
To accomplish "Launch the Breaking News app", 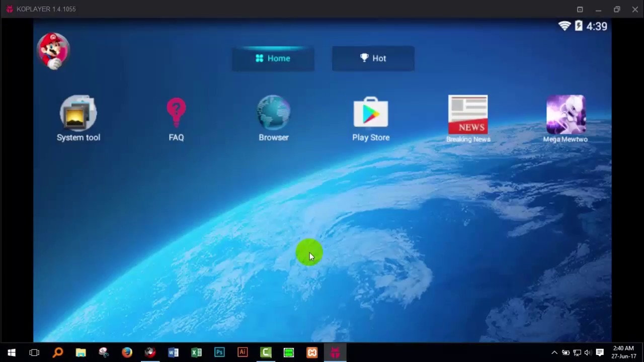I will click(468, 119).
